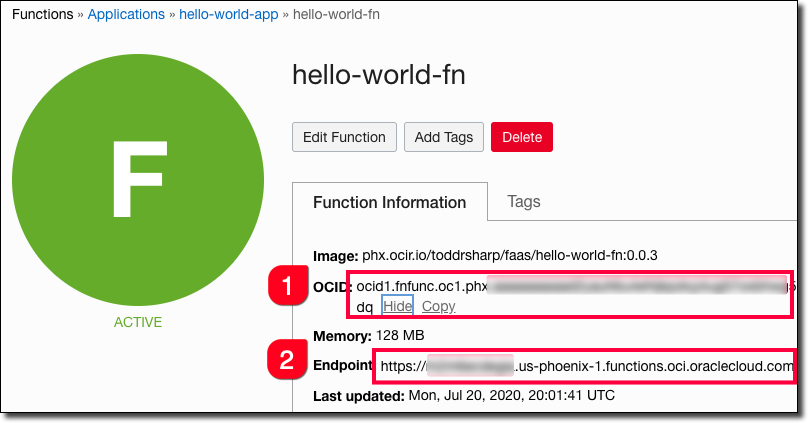Viewport: 808px width, 423px height.
Task: Select the function Endpoint URL
Action: click(587, 366)
